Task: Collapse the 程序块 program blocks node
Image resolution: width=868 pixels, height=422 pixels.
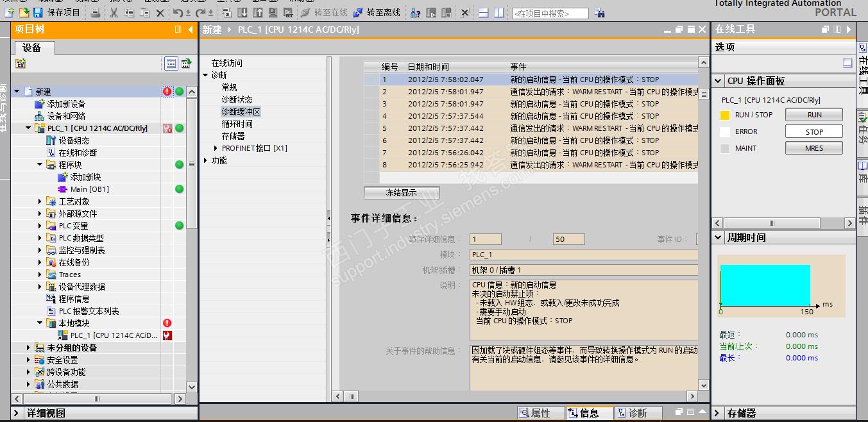Action: [x=40, y=165]
